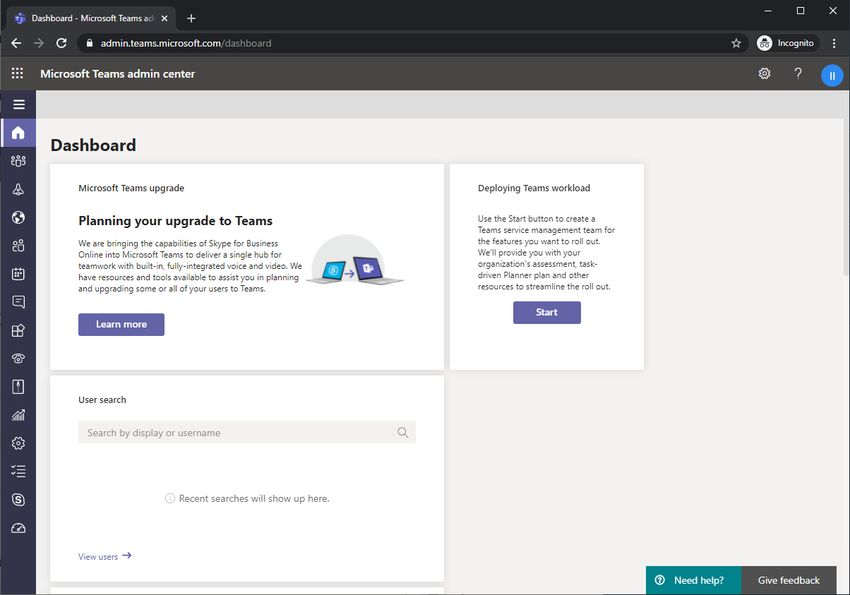850x595 pixels.
Task: Open the Users icon in sidebar
Action: [18, 245]
